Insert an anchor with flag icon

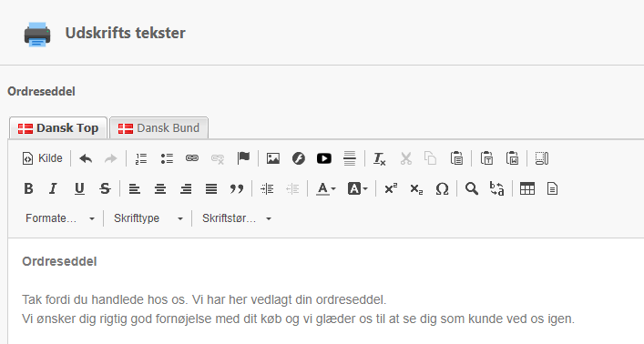click(x=243, y=158)
